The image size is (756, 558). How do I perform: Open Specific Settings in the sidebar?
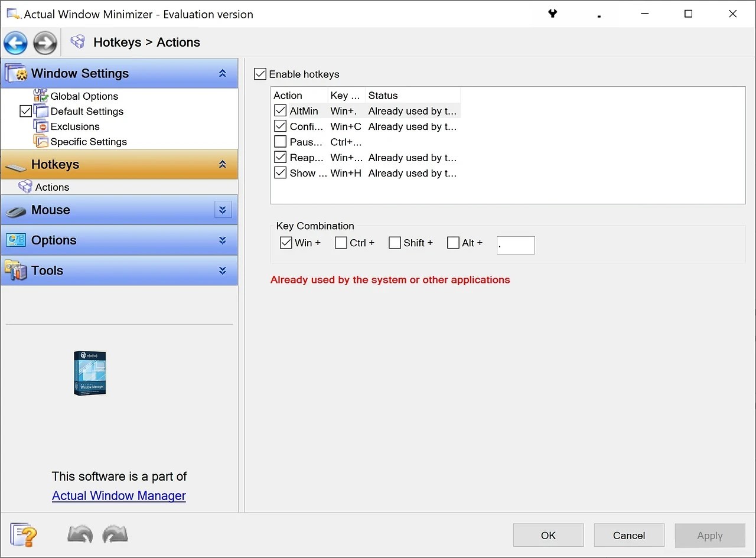click(88, 141)
